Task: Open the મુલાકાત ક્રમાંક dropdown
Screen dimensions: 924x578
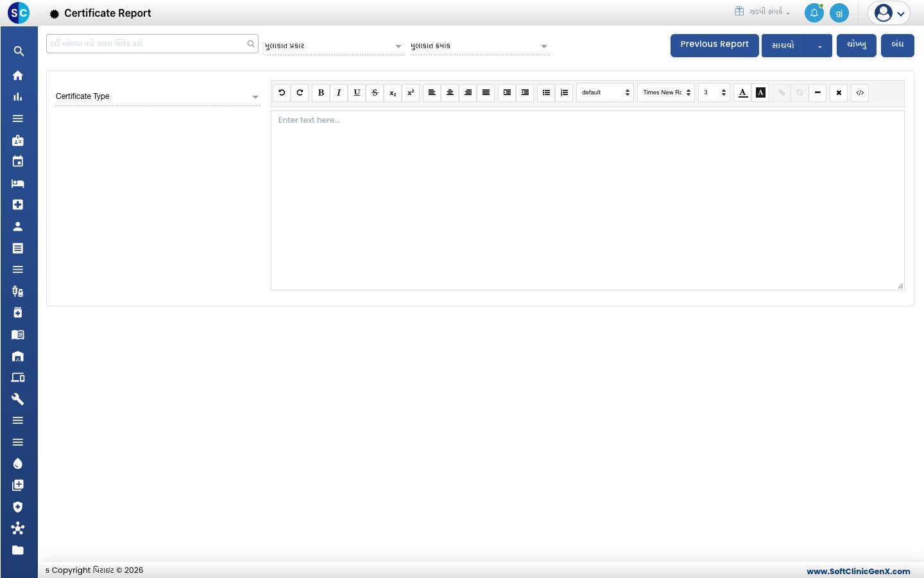Action: [480, 46]
